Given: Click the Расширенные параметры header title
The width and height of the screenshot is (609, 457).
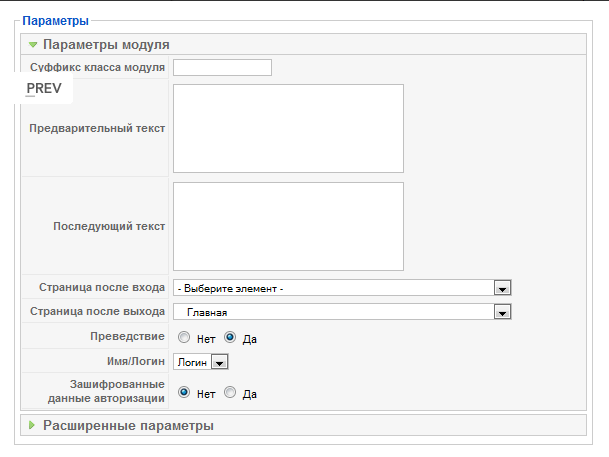Looking at the screenshot, I should 128,426.
